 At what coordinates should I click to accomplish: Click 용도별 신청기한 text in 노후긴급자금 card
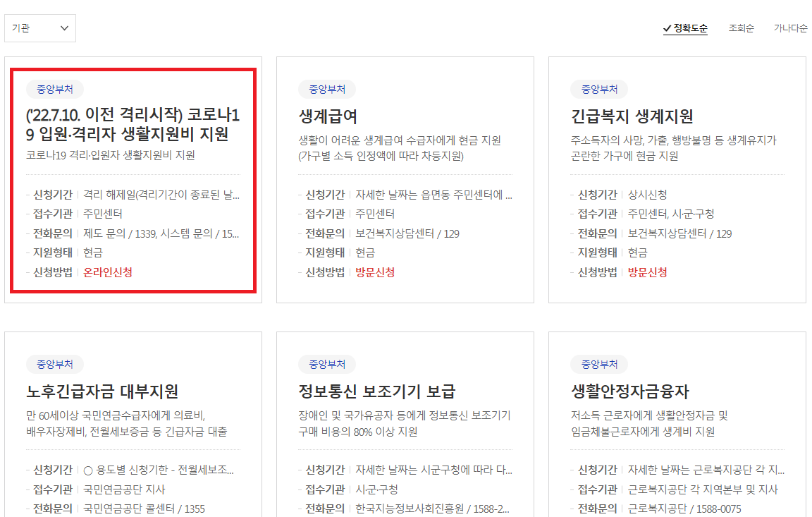(x=159, y=470)
